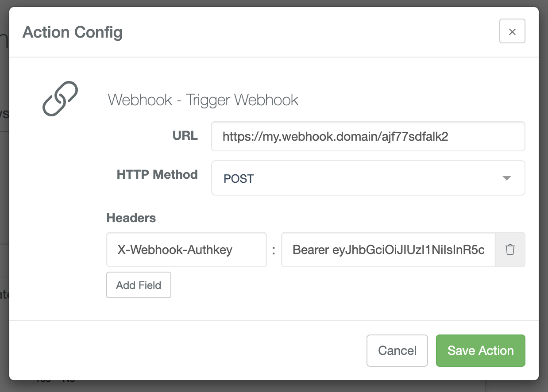Click the dimmed backdrop outside the dialog
The image size is (548, 392).
pyautogui.click(x=4, y=195)
